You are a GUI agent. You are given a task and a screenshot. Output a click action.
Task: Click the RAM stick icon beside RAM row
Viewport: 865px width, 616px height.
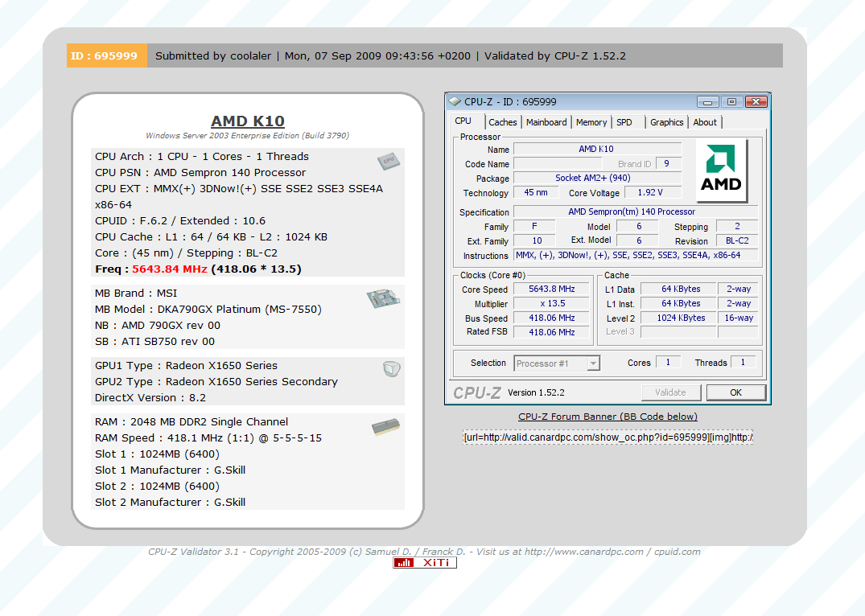[x=385, y=426]
